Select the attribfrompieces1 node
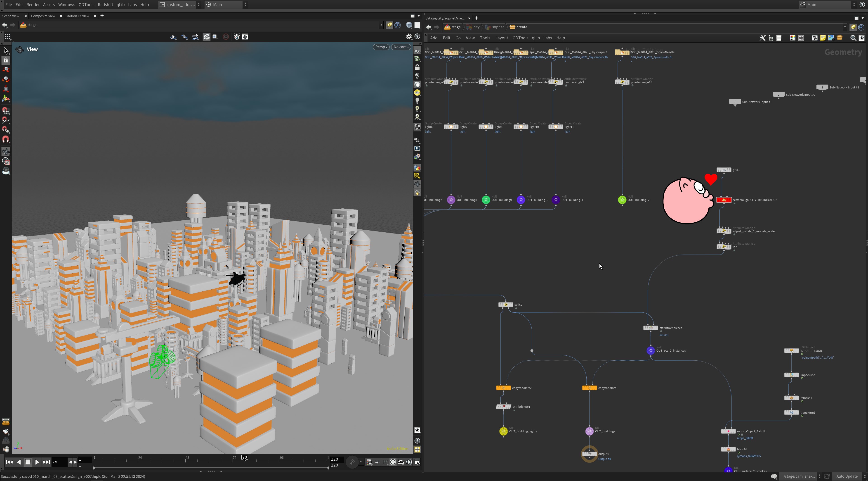Viewport: 868px width, 481px height. coord(651,328)
